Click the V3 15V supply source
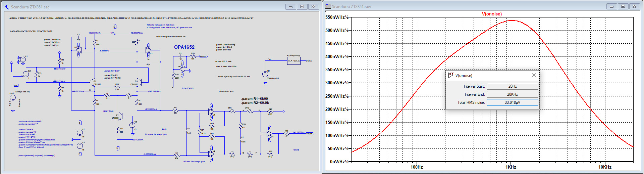 pyautogui.click(x=80, y=145)
